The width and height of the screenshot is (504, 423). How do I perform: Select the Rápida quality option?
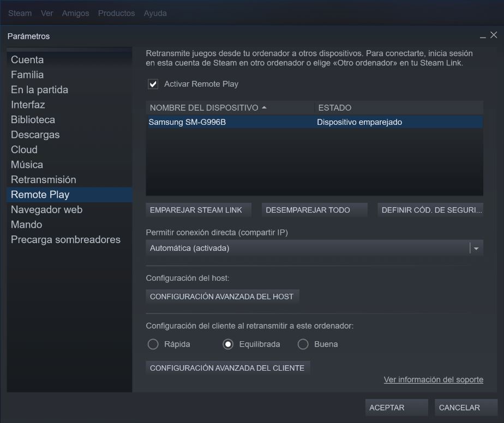coord(153,345)
